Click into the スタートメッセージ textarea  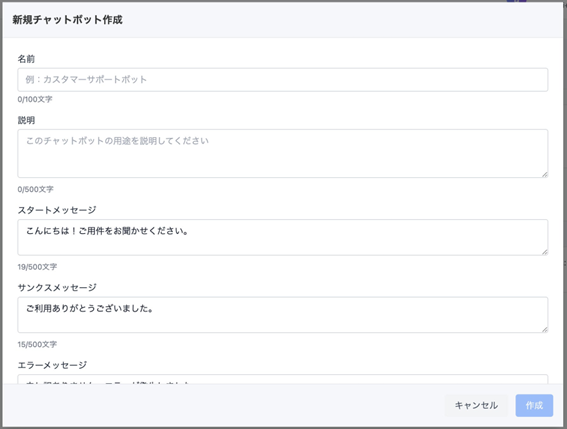pyautogui.click(x=283, y=237)
